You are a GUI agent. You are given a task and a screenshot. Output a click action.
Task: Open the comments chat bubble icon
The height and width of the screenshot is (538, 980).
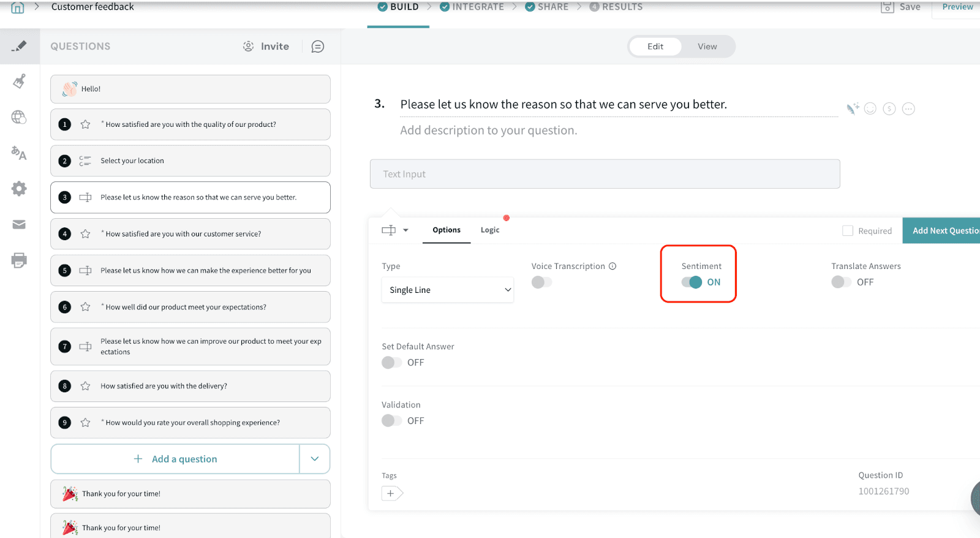(317, 47)
